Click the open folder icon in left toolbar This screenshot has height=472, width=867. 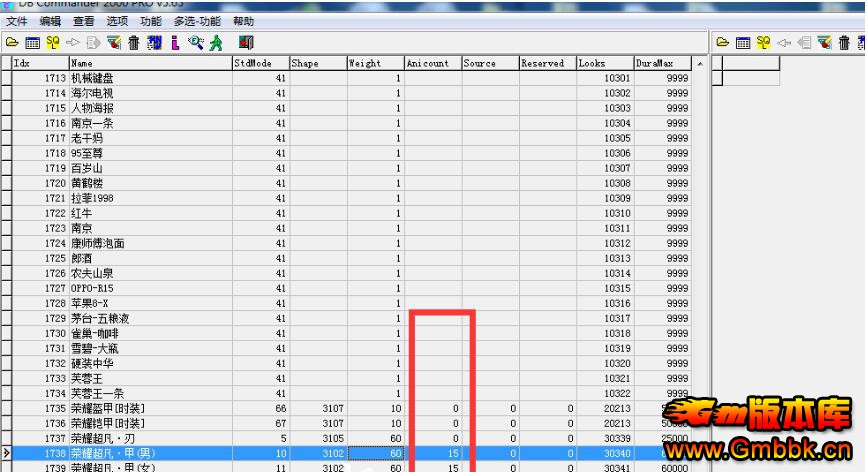pos(12,43)
